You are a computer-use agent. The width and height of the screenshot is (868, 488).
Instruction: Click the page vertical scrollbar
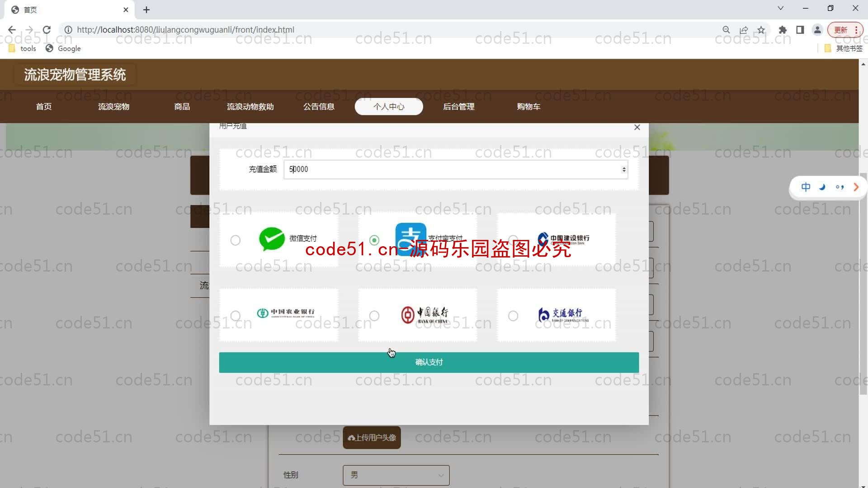[863, 284]
